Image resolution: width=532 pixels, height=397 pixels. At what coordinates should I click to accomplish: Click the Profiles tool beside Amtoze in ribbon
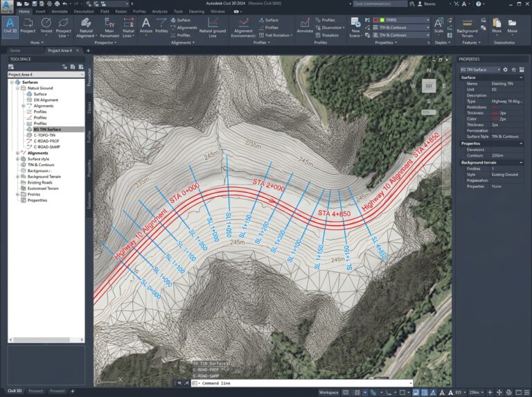(x=161, y=26)
